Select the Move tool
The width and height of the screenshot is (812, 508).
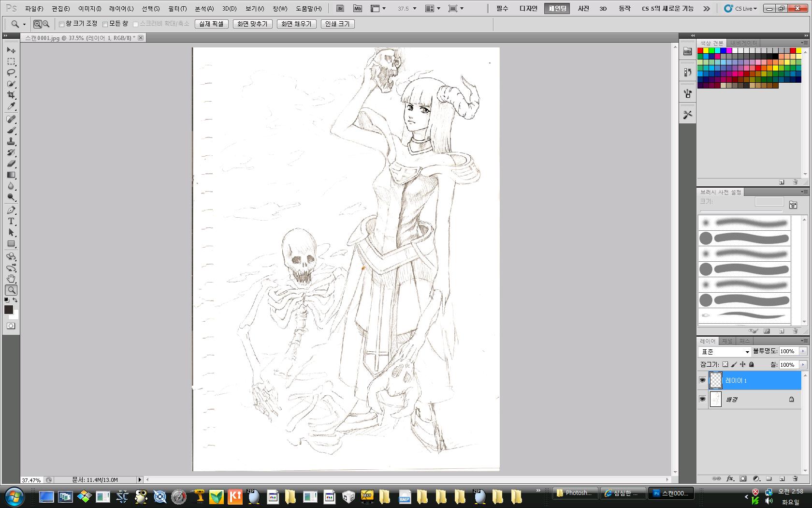(11, 50)
